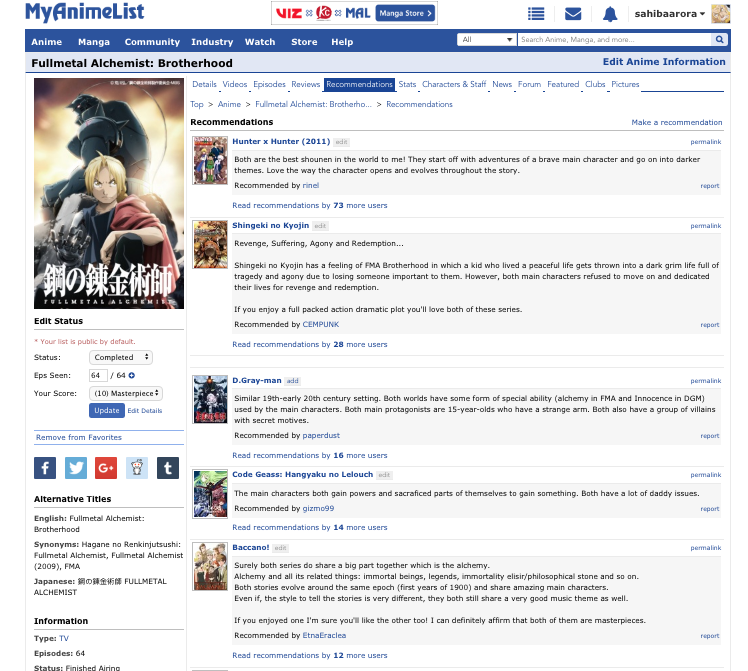Click Remove from Favorites link
This screenshot has width=748, height=671.
(x=79, y=437)
